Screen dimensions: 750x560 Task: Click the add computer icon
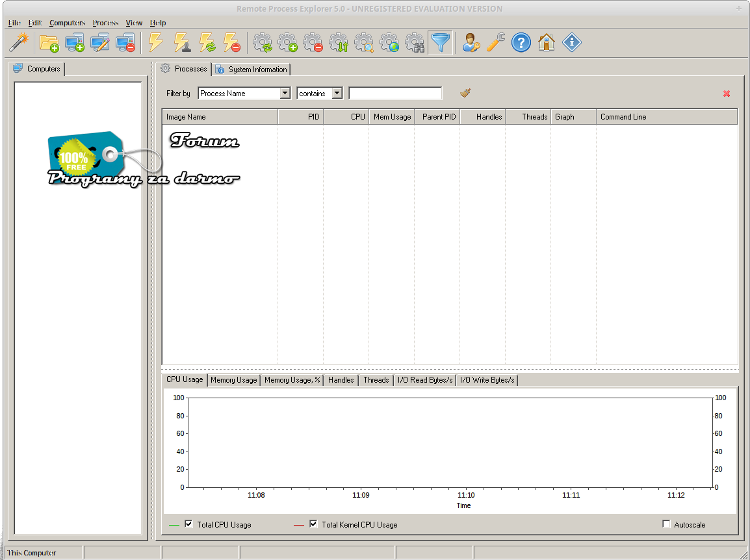click(75, 43)
